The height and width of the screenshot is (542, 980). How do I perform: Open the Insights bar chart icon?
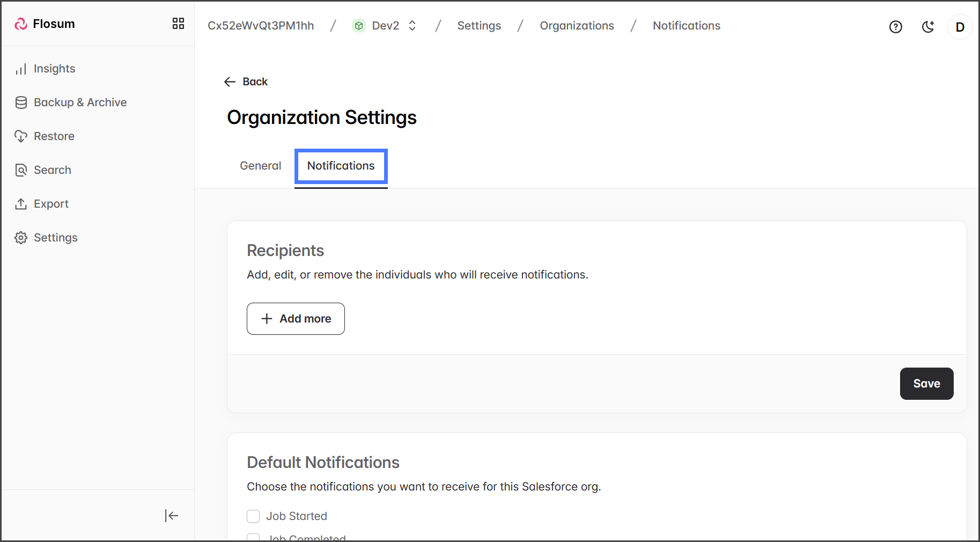click(x=21, y=69)
